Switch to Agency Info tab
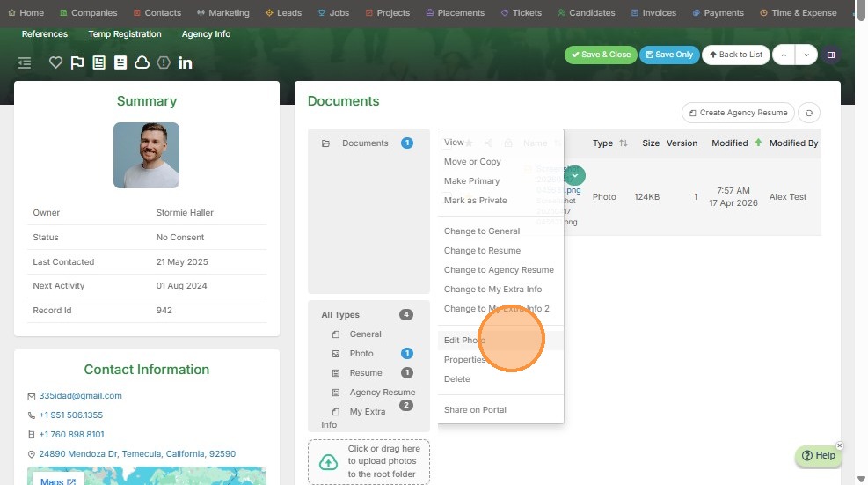This screenshot has width=868, height=485. point(206,33)
